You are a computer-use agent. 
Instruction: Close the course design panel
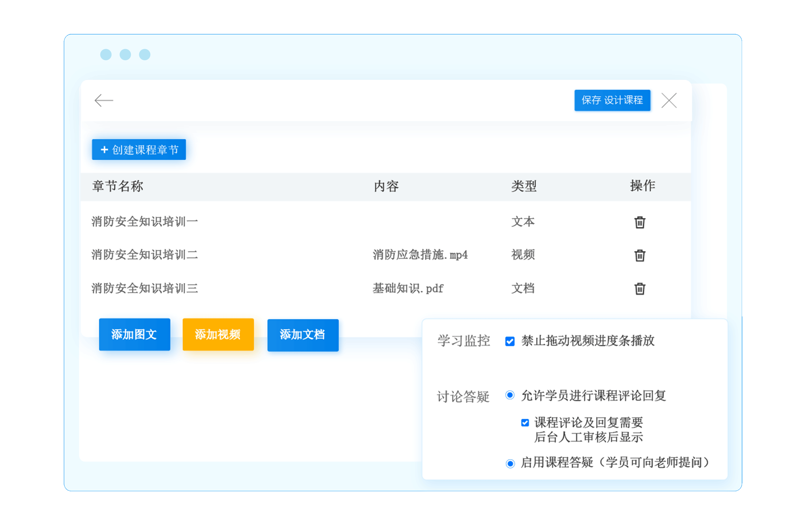pos(669,101)
